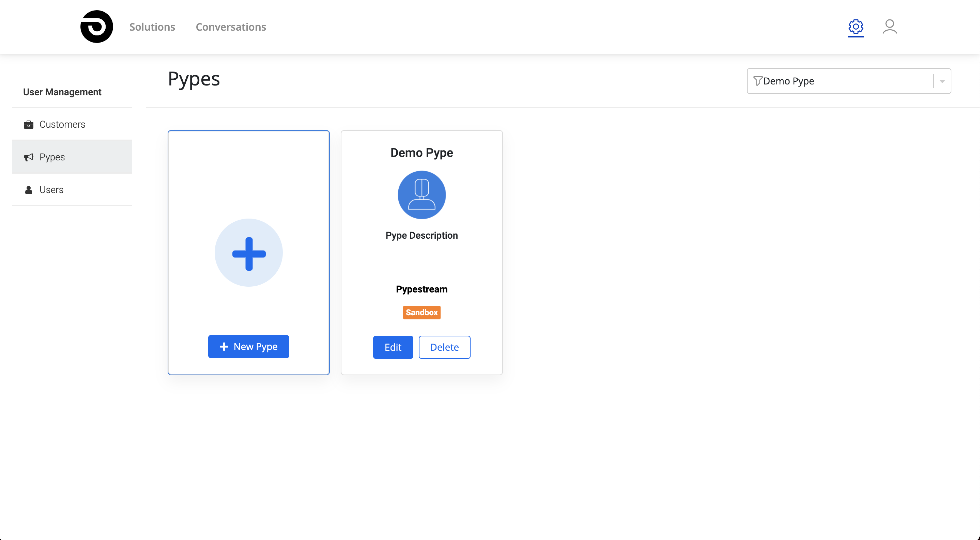Click into the Demo Pype filter field

849,81
